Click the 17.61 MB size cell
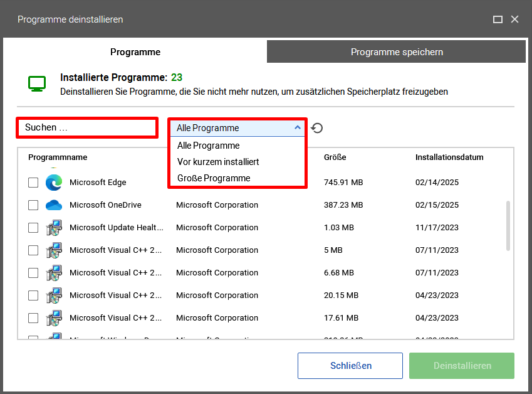532x394 pixels. coord(341,318)
